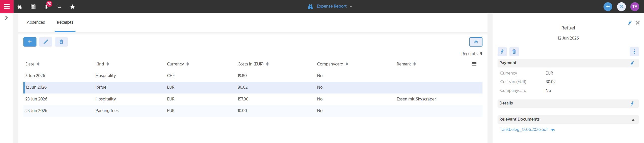Toggle the preview eye button above table
This screenshot has width=644, height=143.
click(476, 42)
